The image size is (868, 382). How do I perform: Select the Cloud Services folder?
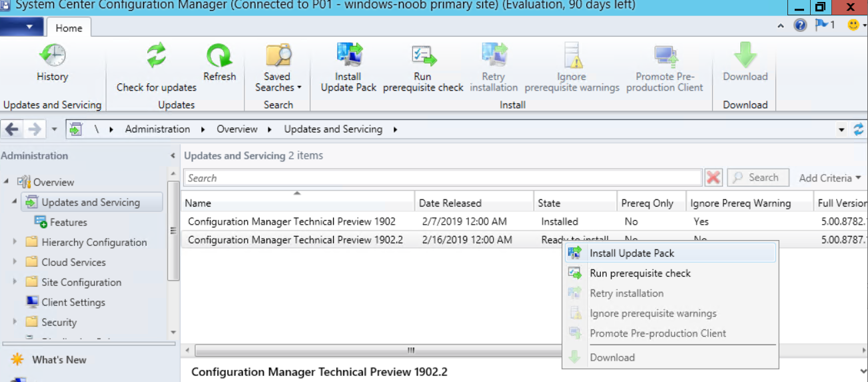pyautogui.click(x=73, y=262)
